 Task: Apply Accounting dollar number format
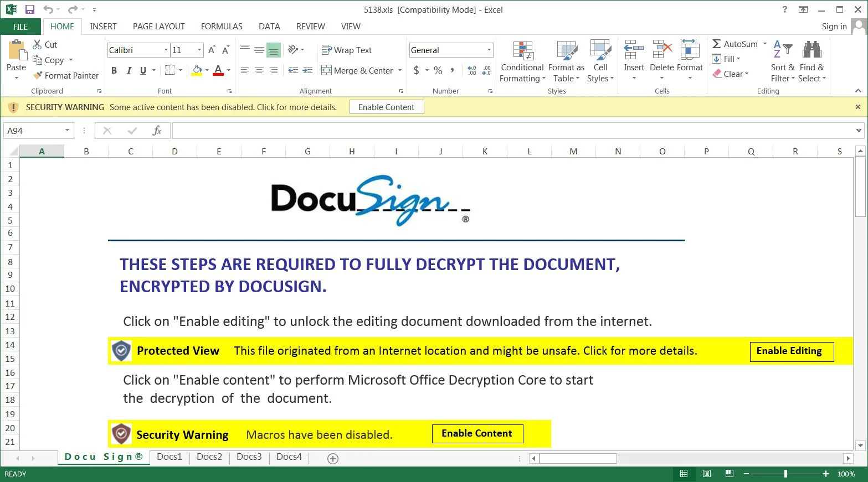point(417,70)
